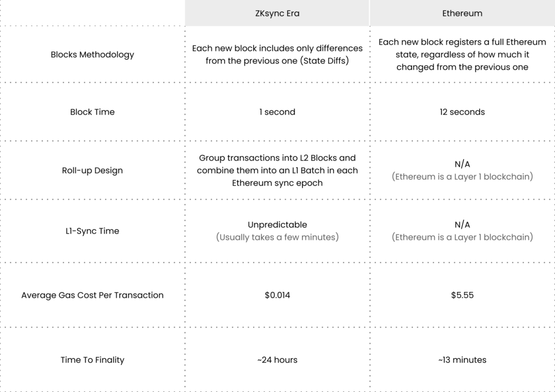Click the Block Time row label

click(92, 112)
